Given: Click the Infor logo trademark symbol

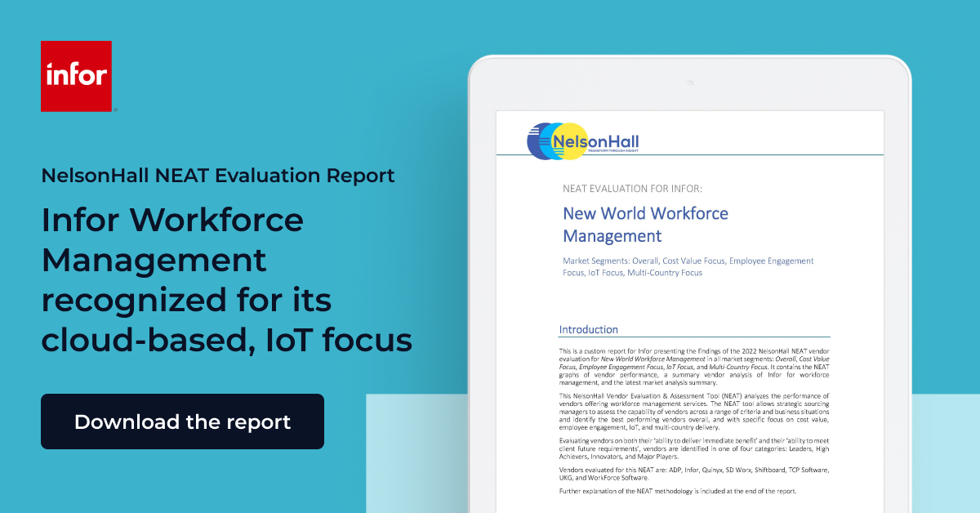Looking at the screenshot, I should (x=115, y=110).
